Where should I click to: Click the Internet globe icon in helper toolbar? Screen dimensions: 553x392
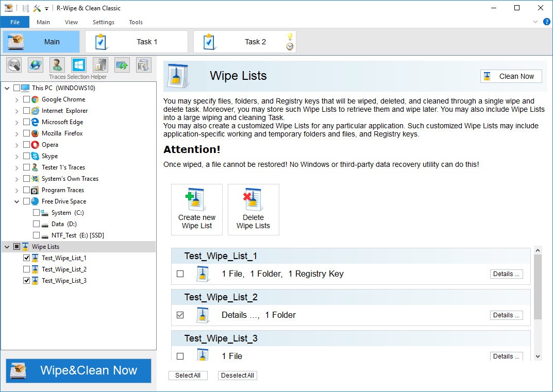click(x=36, y=65)
